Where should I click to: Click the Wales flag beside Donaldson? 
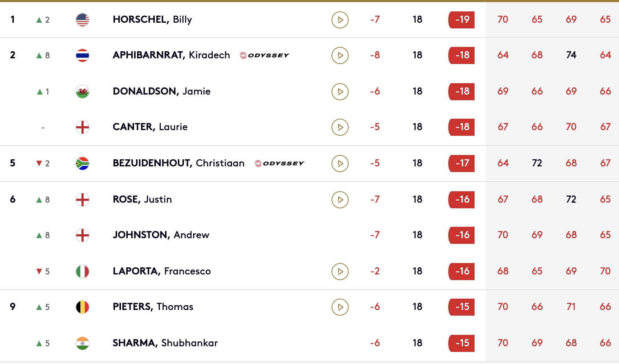(83, 92)
